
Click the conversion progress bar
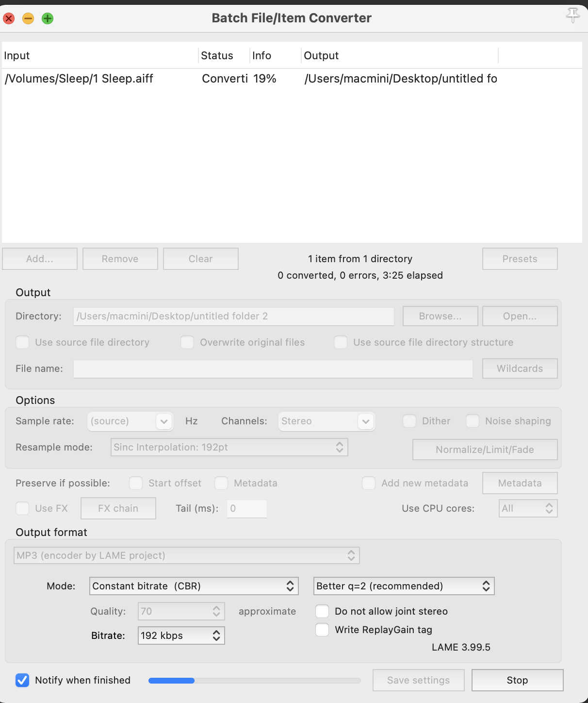point(254,681)
